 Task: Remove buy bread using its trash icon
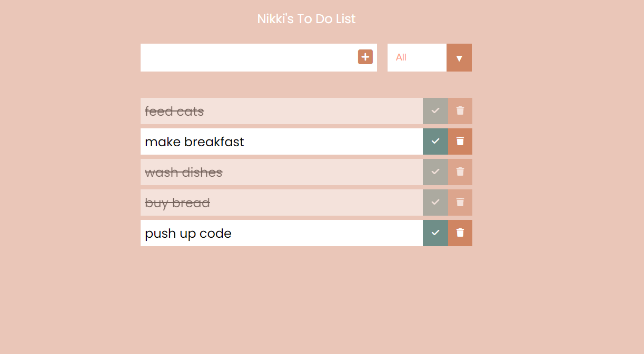click(x=460, y=202)
